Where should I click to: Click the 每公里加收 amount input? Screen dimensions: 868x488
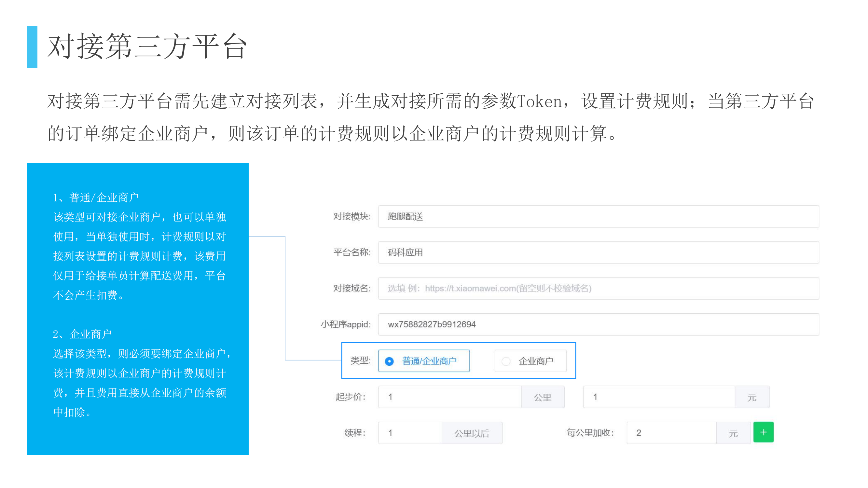671,433
